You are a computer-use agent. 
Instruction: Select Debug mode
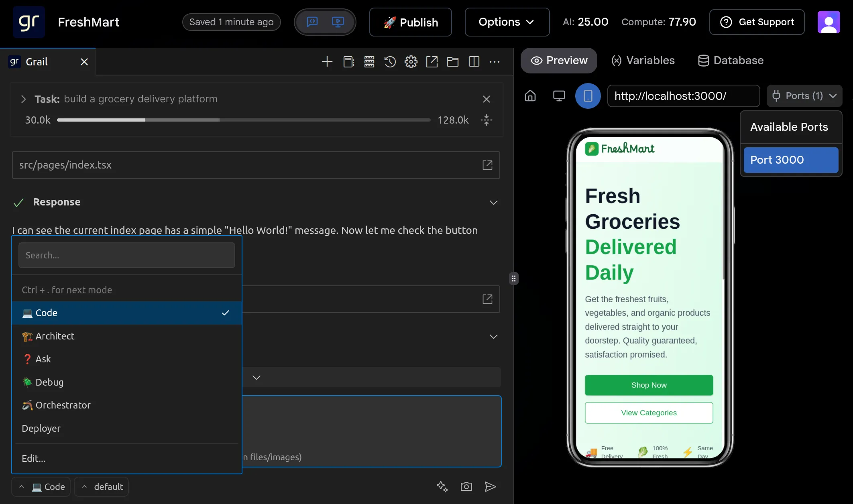(127, 382)
